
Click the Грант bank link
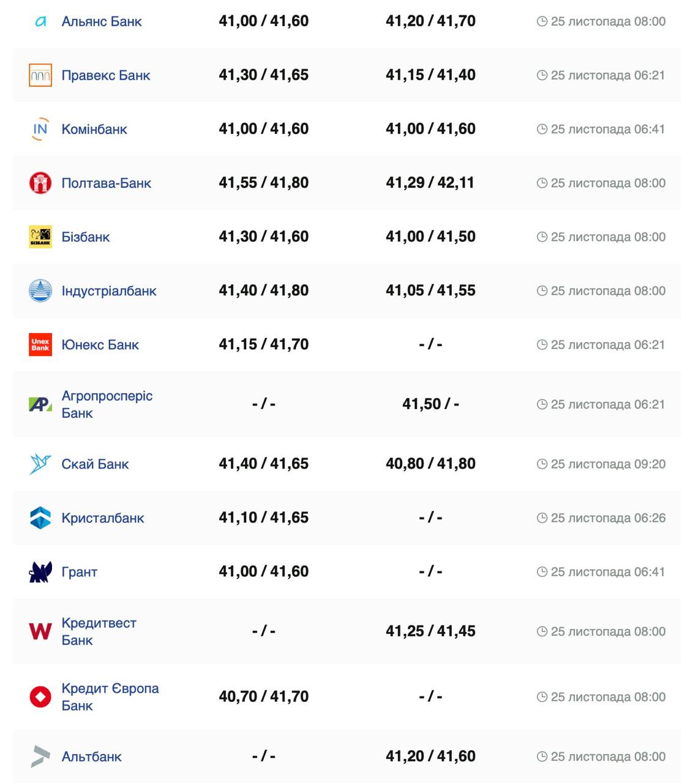80,572
